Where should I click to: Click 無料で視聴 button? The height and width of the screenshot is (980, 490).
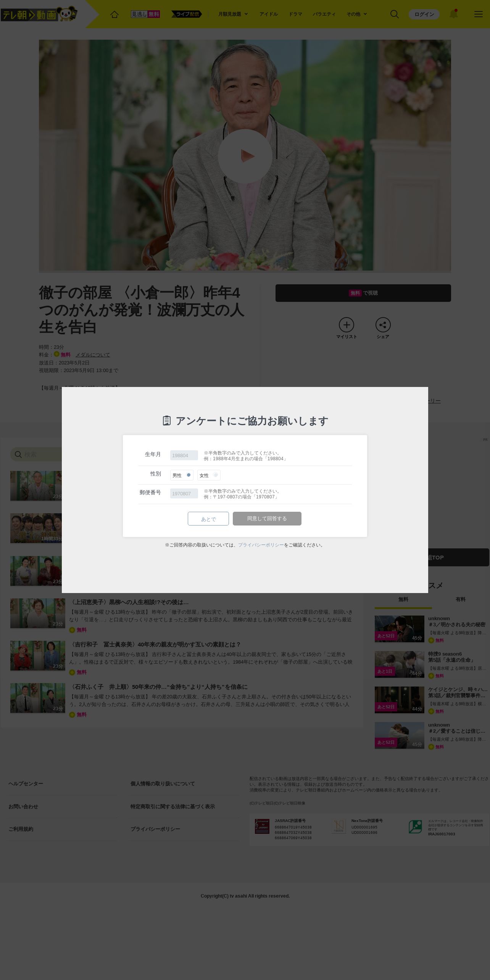[x=363, y=293]
